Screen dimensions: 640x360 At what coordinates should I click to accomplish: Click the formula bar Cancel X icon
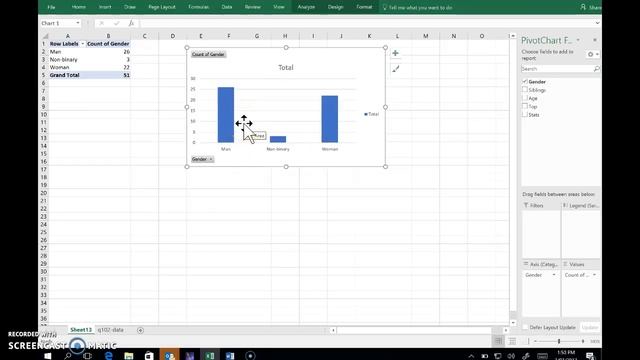click(102, 23)
